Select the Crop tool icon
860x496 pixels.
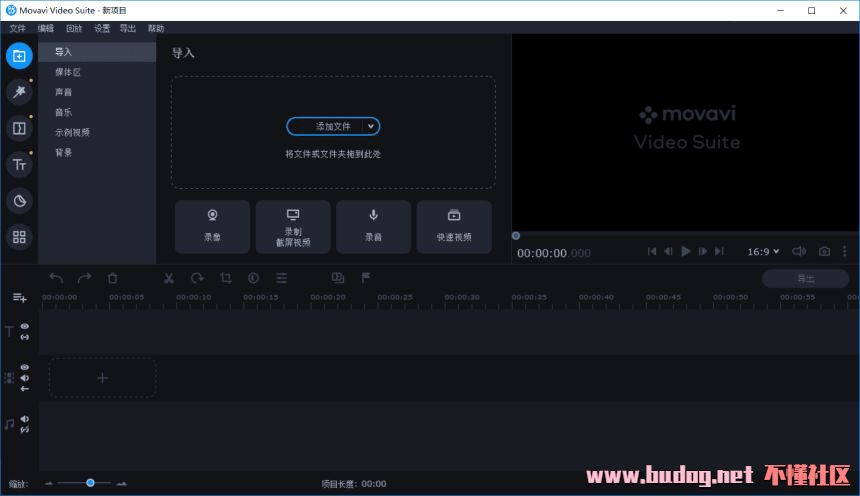(x=226, y=278)
